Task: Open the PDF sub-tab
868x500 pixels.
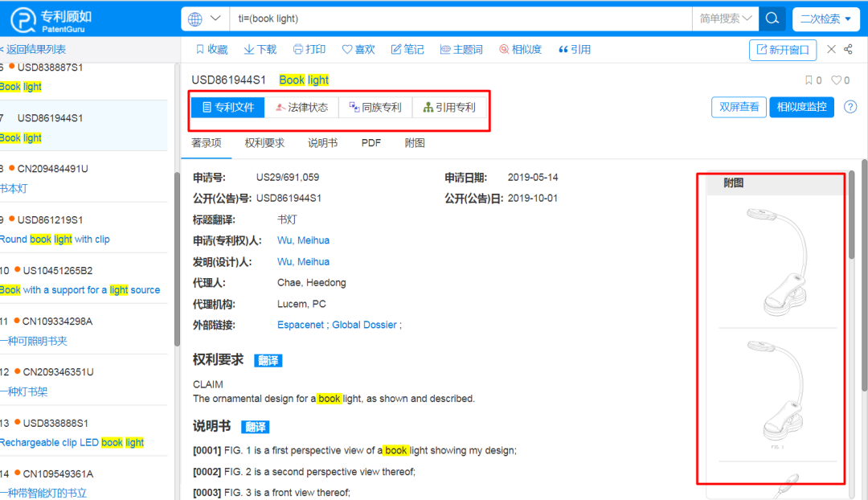Action: pos(371,143)
